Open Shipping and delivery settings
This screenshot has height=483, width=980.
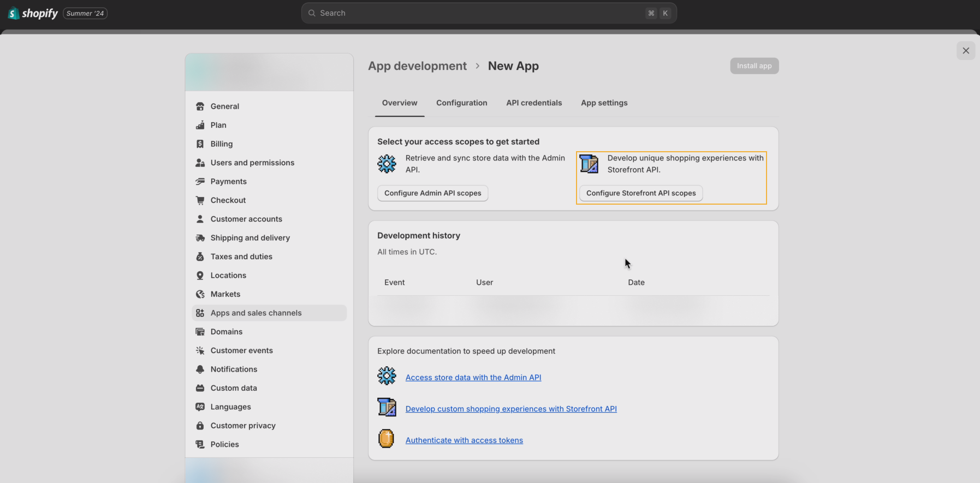tap(269, 238)
